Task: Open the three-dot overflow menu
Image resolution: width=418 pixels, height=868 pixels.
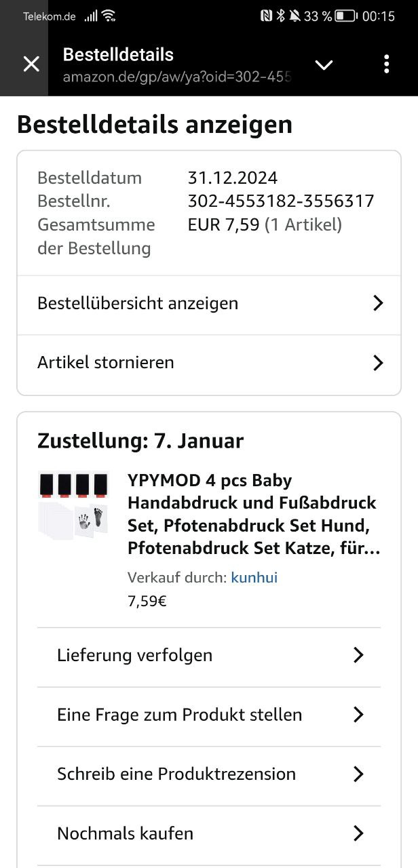Action: [x=386, y=64]
